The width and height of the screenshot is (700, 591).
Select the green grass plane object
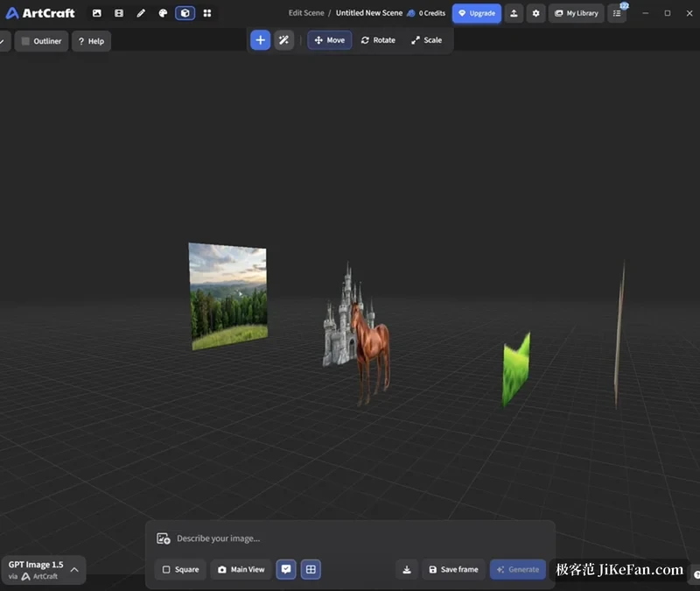pyautogui.click(x=516, y=369)
